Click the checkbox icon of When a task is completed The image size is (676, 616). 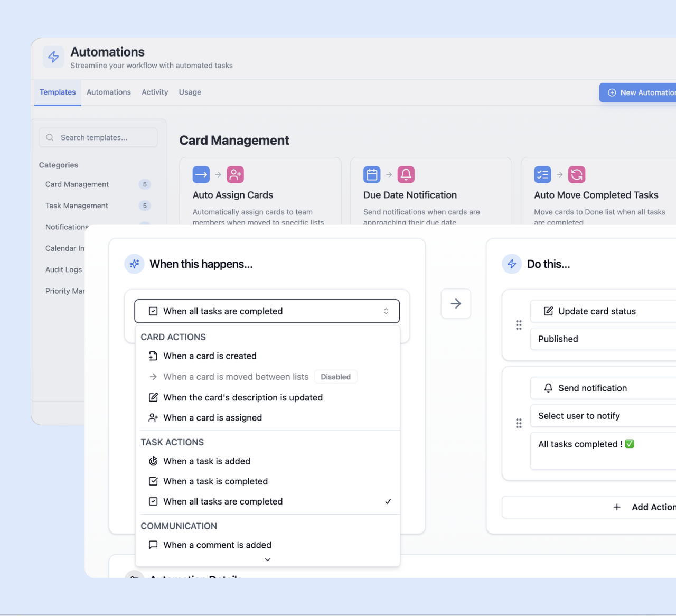point(153,481)
